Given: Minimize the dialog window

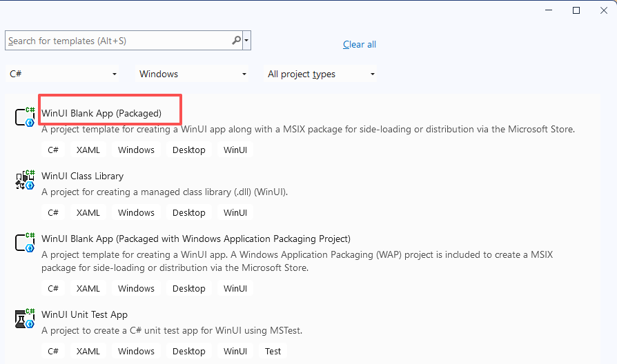Looking at the screenshot, I should pos(549,10).
